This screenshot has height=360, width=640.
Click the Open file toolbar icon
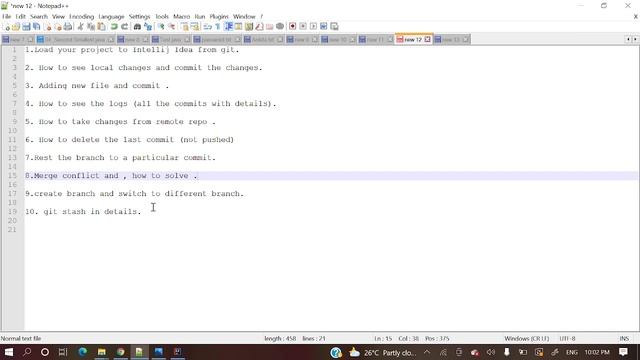16,27
